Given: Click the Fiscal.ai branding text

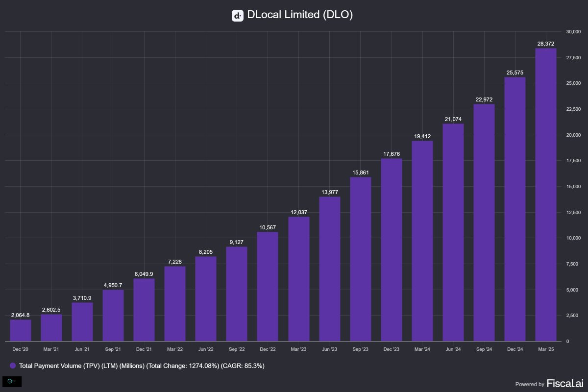Looking at the screenshot, I should click(564, 383).
